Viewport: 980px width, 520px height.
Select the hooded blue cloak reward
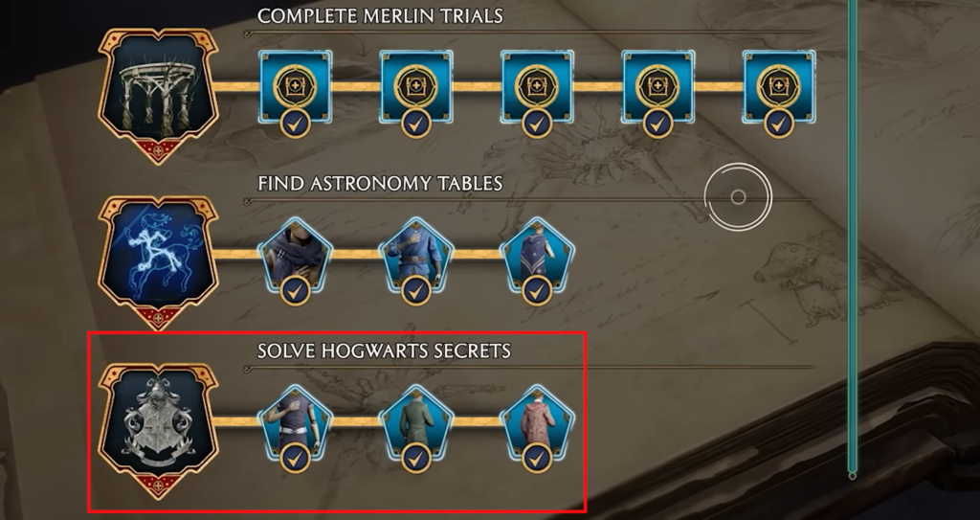[537, 256]
